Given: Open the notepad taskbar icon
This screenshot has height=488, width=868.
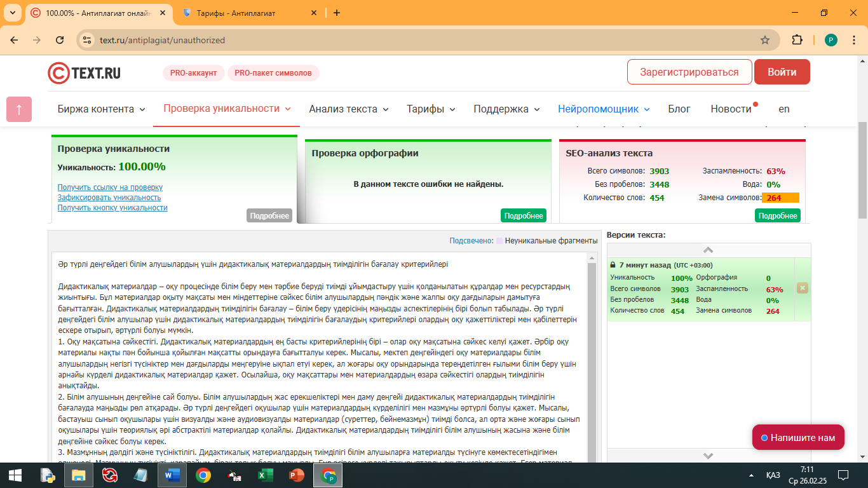Looking at the screenshot, I should 141,475.
